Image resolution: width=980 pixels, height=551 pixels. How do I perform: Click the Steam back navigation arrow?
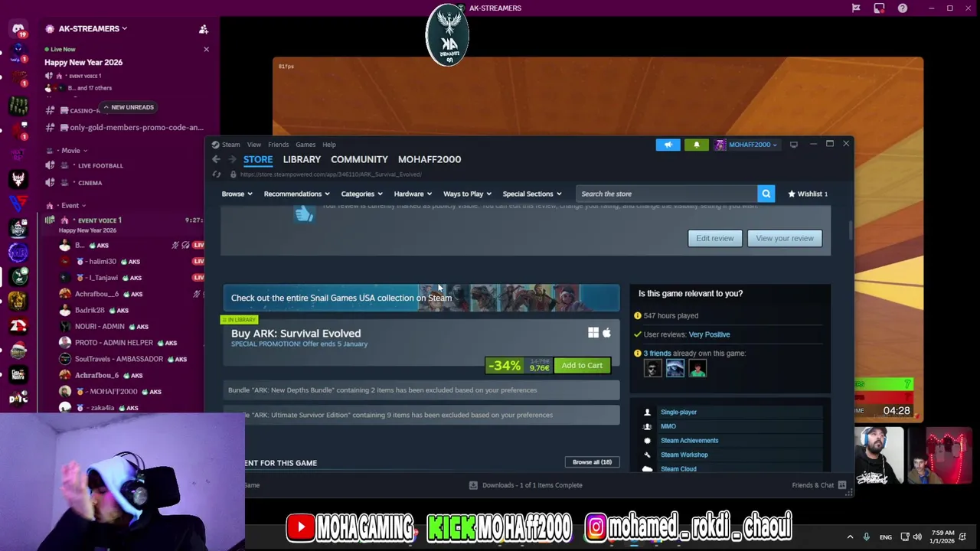[x=216, y=159]
